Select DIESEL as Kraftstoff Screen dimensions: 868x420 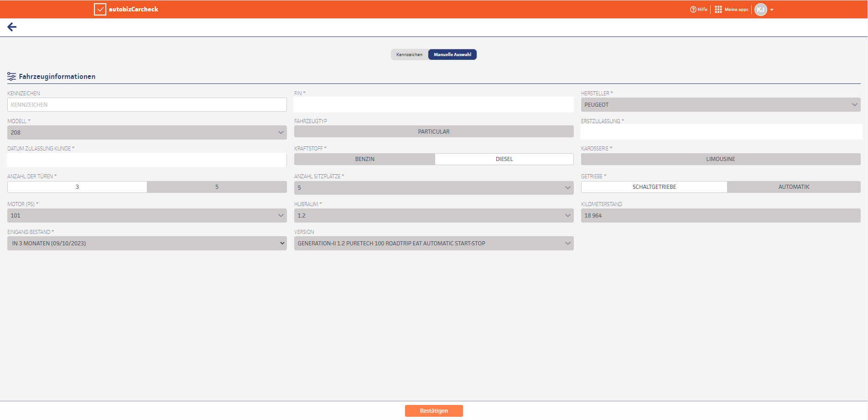[x=504, y=159]
